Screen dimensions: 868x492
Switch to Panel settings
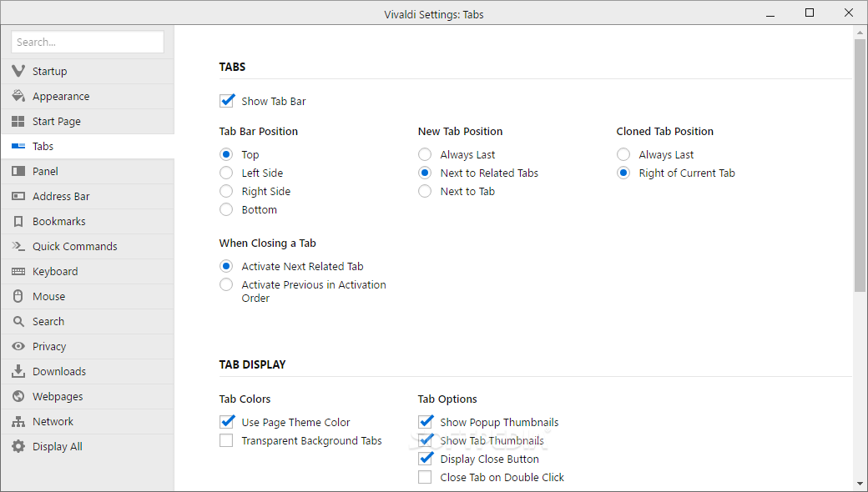(x=88, y=172)
